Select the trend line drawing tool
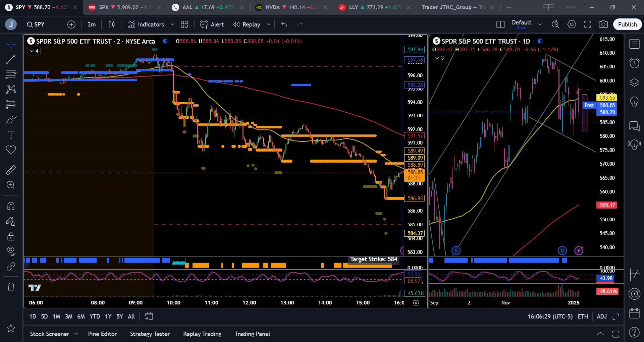Viewport: 644px width, 342px height. [11, 59]
